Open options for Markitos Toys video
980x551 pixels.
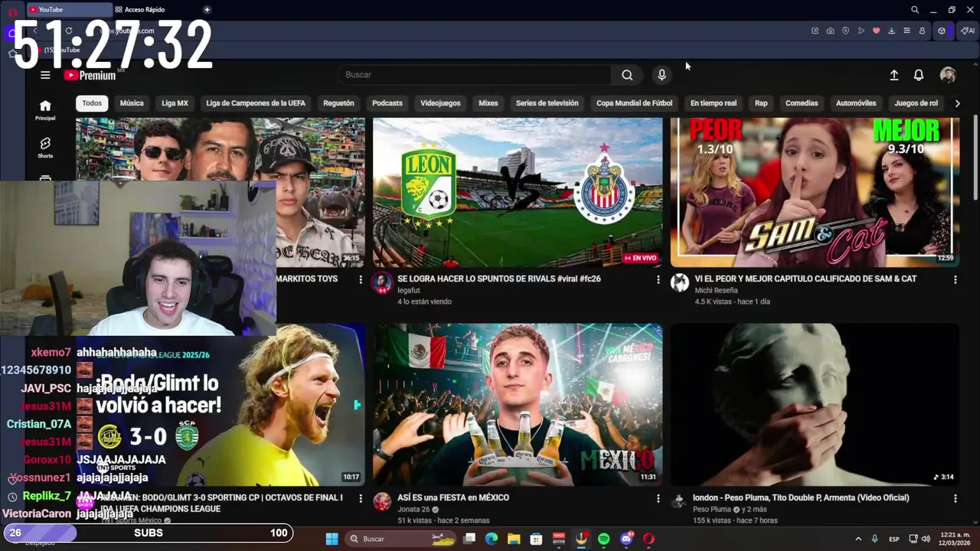pos(361,280)
